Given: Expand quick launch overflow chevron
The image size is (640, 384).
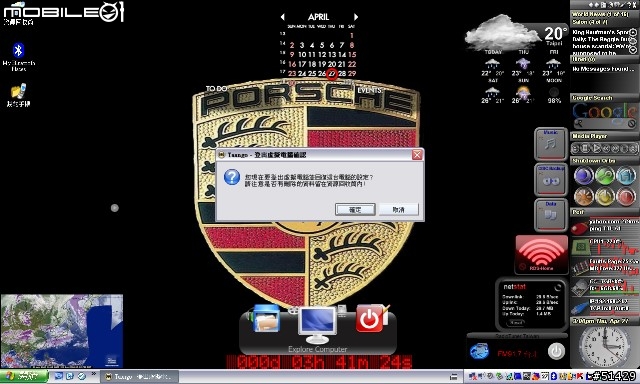Looking at the screenshot, I should [x=93, y=373].
